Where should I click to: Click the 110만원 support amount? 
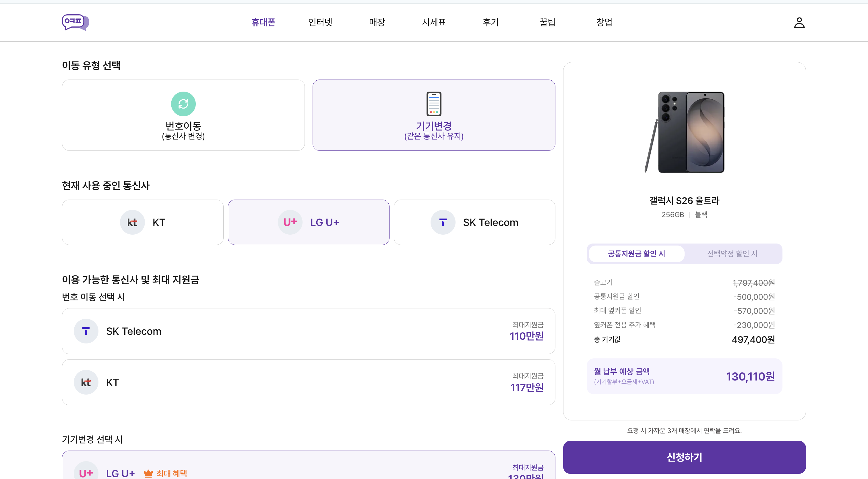point(526,336)
